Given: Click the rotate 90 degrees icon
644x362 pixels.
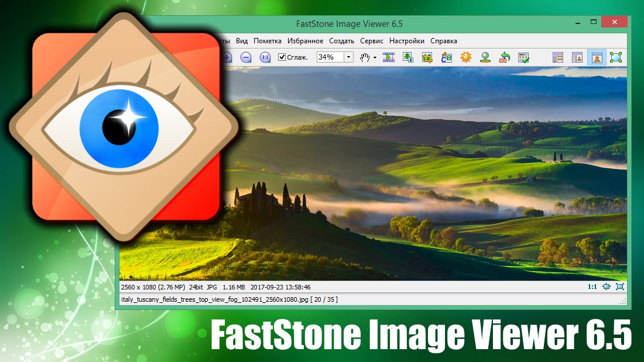Looking at the screenshot, I should (504, 57).
